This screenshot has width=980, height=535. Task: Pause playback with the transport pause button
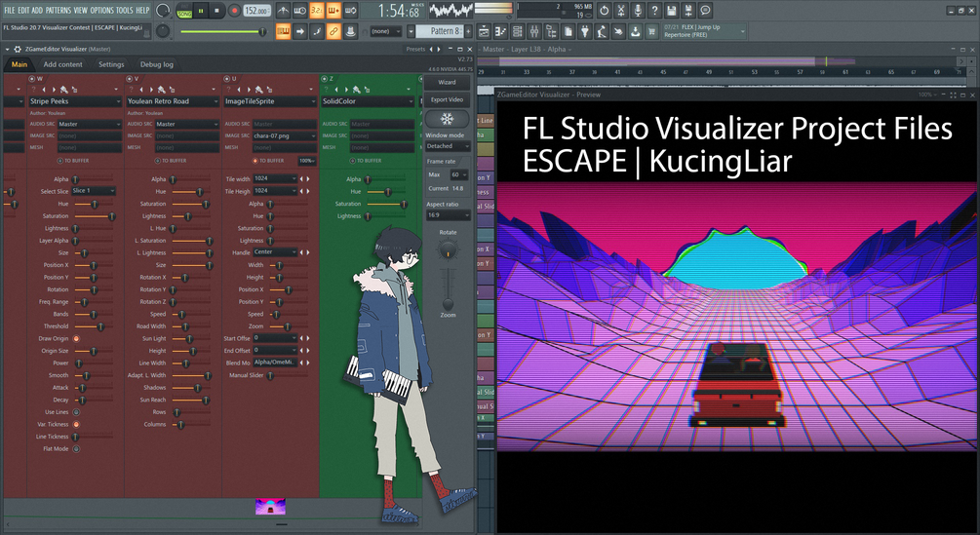point(201,11)
